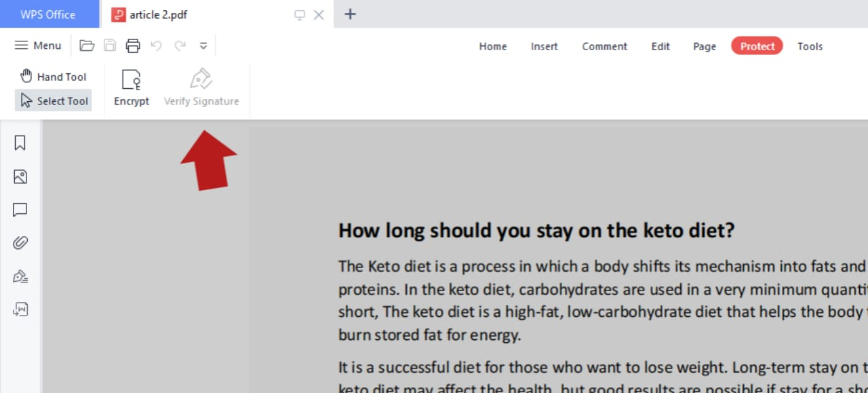Show the comments sidebar panel
Viewport: 868px width, 393px height.
[20, 210]
